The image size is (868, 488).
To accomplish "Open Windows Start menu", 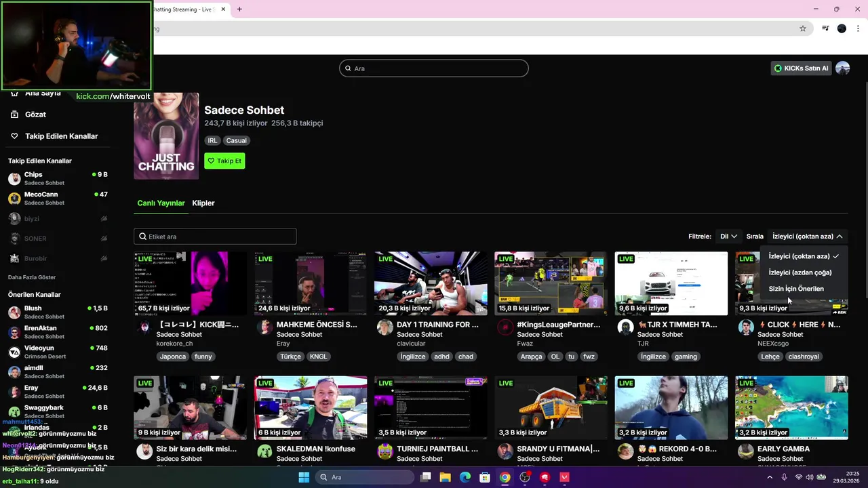I will pyautogui.click(x=304, y=477).
